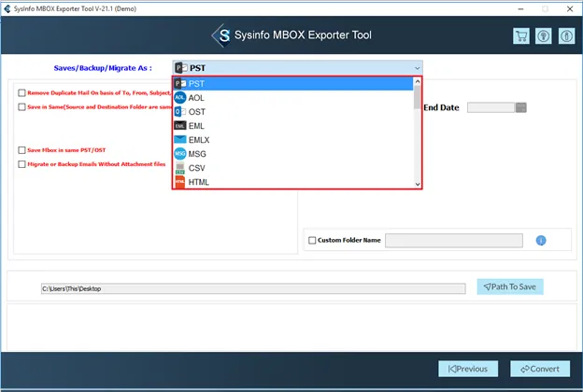Minimize the MBOX Exporter window
The height and width of the screenshot is (392, 583).
point(520,9)
